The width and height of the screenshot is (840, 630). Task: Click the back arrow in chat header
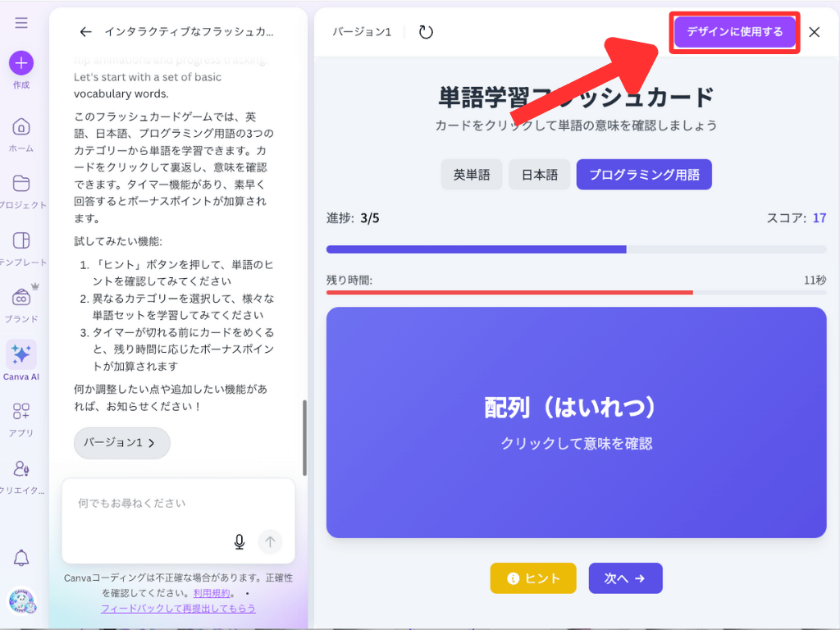pos(85,32)
